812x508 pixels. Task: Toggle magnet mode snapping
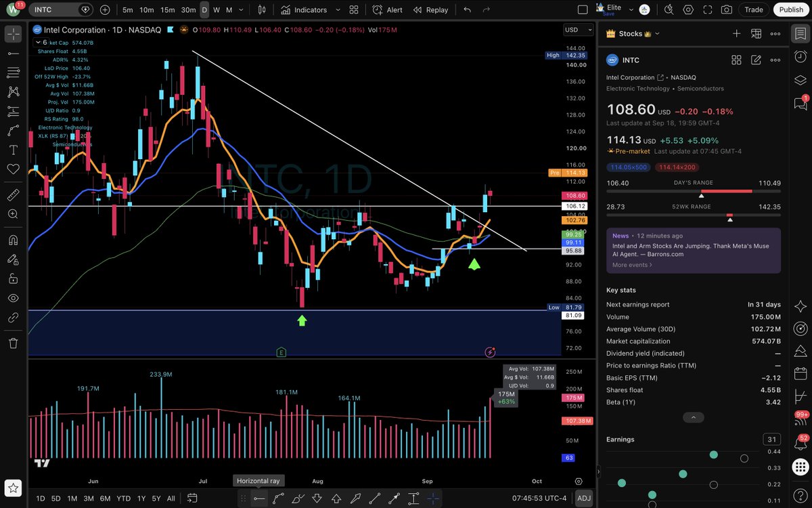pyautogui.click(x=13, y=240)
